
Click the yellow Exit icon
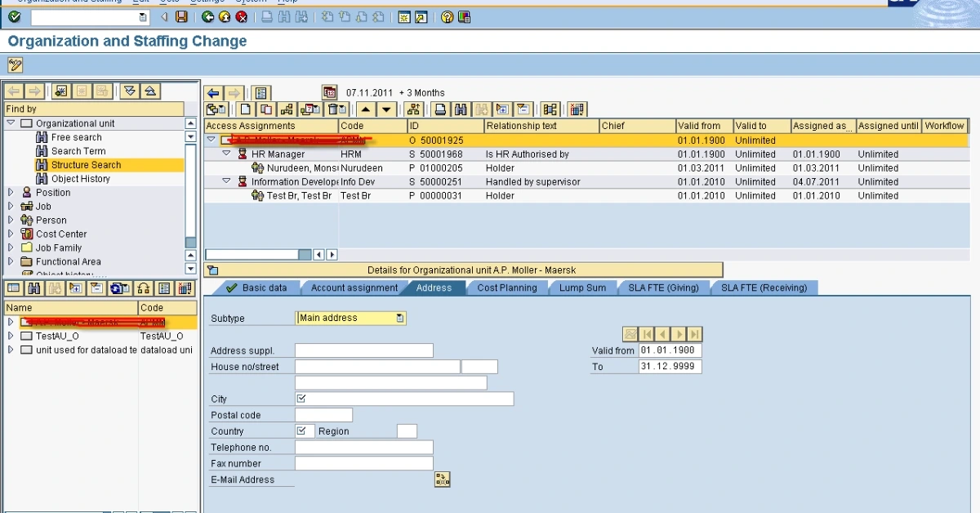pos(225,16)
